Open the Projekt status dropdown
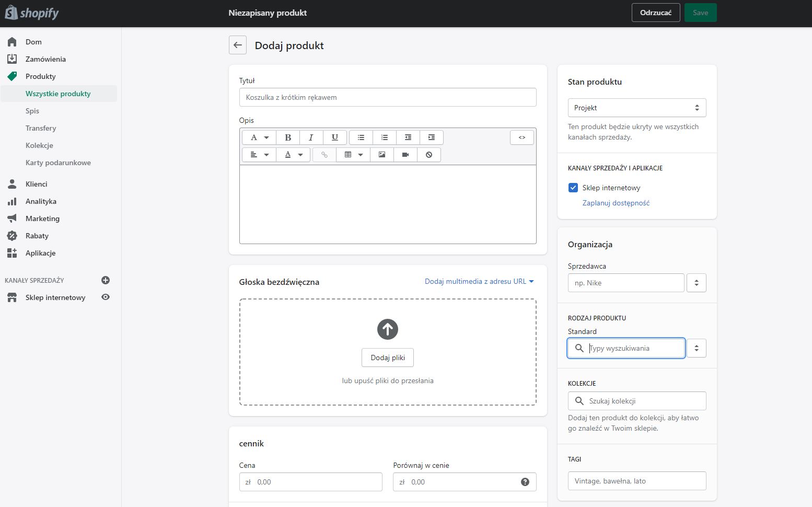The width and height of the screenshot is (812, 507). click(x=637, y=108)
